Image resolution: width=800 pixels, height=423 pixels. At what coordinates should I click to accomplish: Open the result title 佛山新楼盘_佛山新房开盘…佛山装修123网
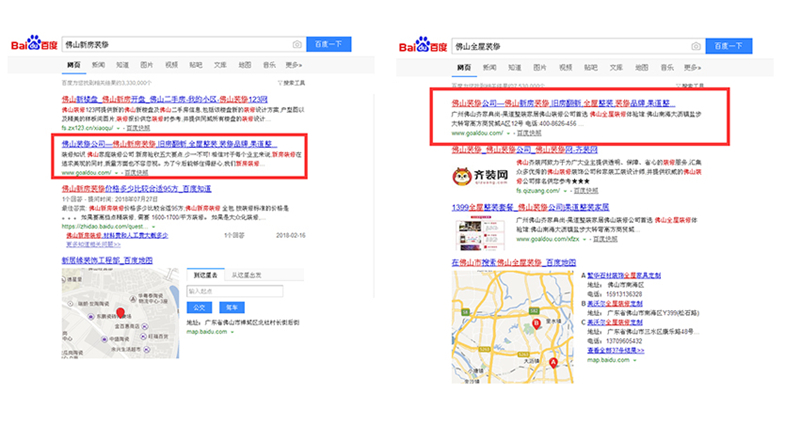tap(165, 99)
